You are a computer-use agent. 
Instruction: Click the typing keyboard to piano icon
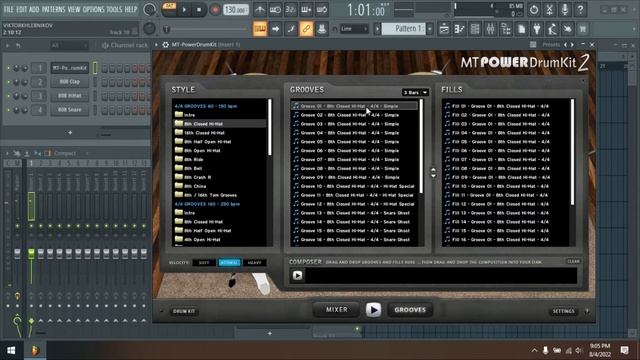[260, 29]
